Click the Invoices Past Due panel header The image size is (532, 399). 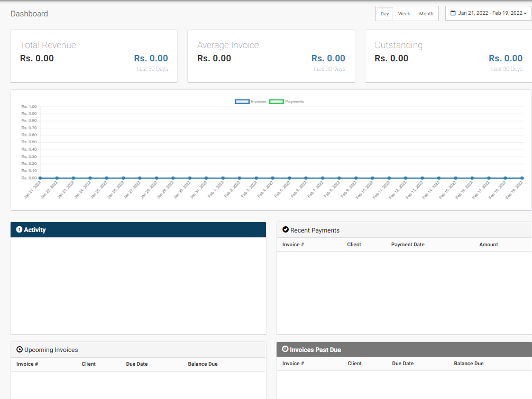(404, 349)
